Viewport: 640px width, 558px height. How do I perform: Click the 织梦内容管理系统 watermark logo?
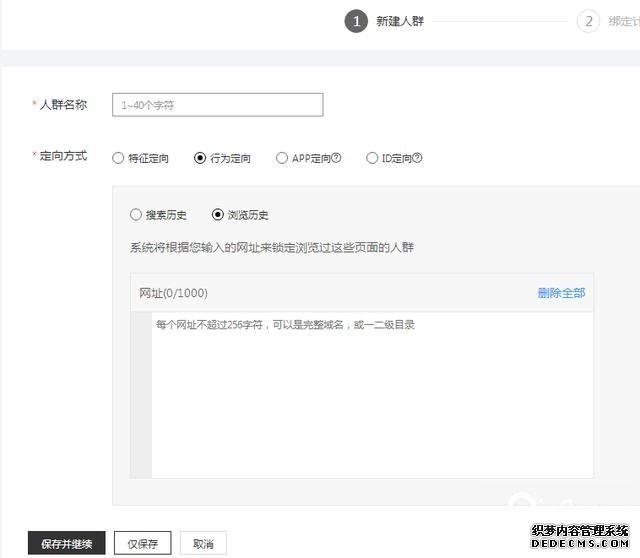(x=582, y=536)
